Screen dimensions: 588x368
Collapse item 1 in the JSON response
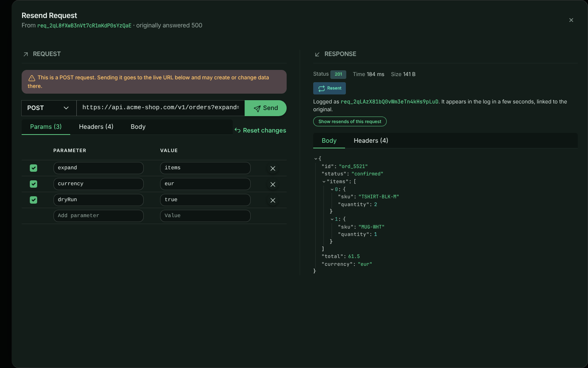(x=332, y=219)
